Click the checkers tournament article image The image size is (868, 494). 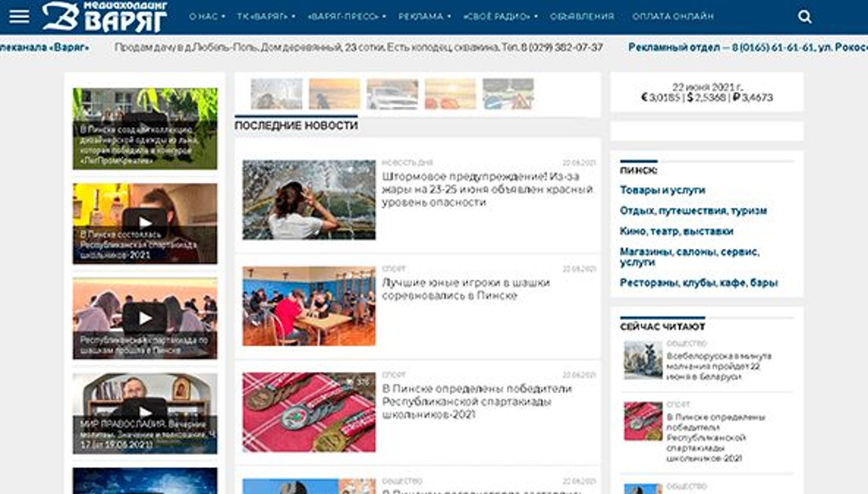coord(309,306)
